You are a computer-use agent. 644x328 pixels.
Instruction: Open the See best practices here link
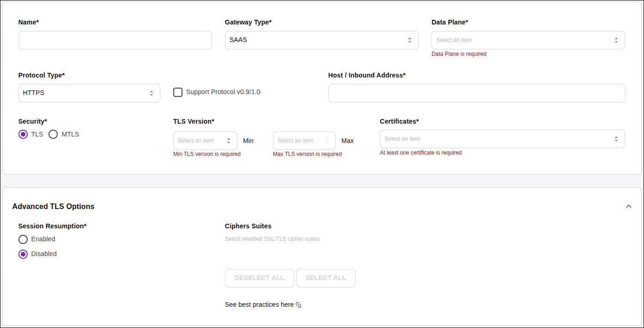pos(259,304)
